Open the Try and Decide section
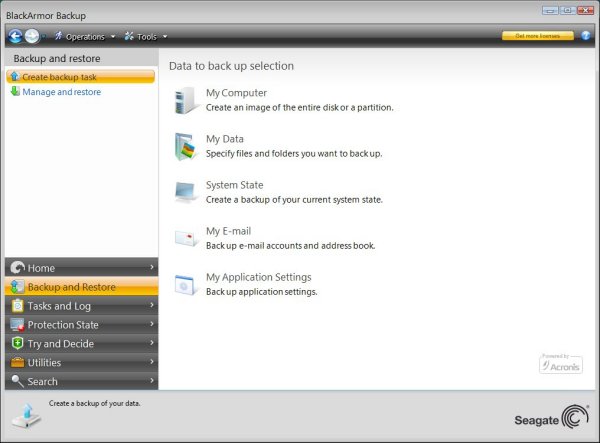600x443 pixels. click(x=82, y=343)
